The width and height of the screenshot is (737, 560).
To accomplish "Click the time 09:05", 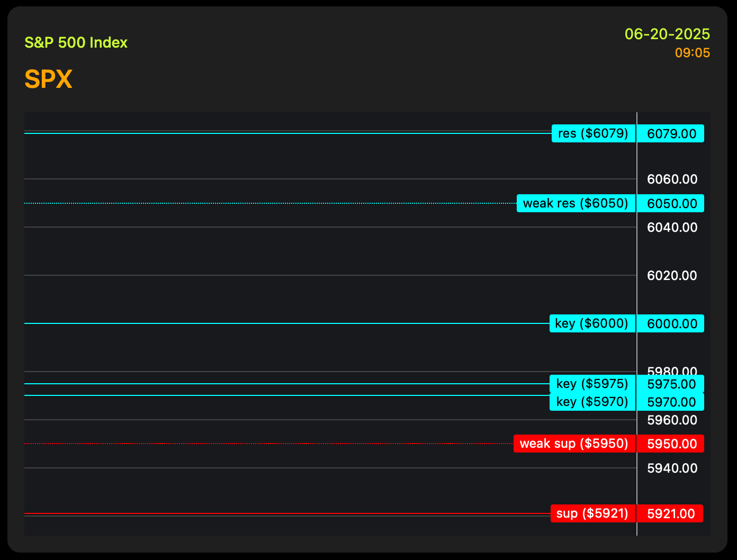I will [693, 53].
